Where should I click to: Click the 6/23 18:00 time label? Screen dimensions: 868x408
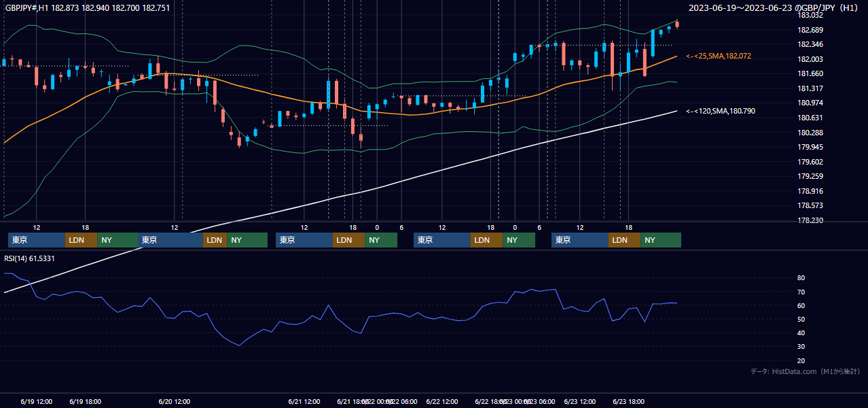pos(628,401)
